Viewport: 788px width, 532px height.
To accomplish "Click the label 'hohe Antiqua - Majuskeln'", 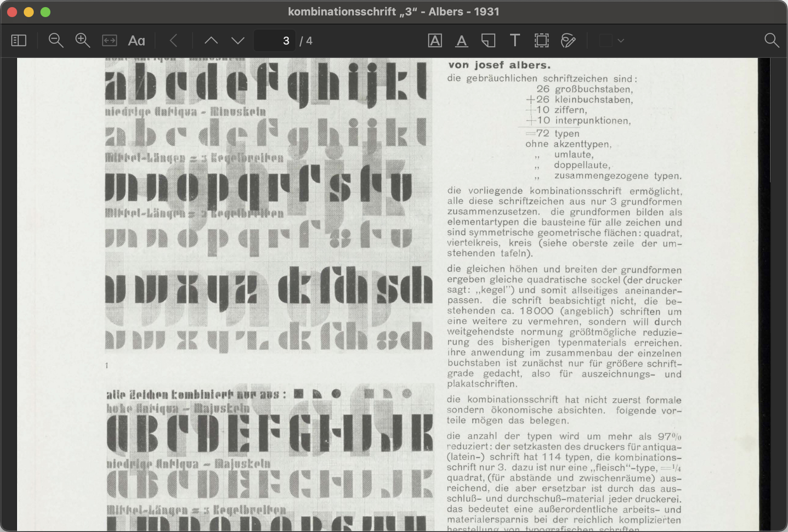I will click(178, 408).
